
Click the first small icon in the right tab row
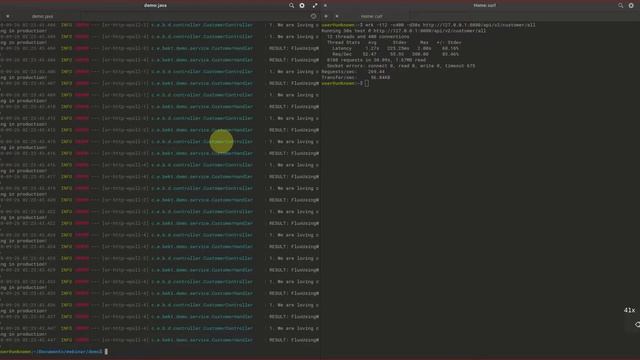pyautogui.click(x=326, y=16)
